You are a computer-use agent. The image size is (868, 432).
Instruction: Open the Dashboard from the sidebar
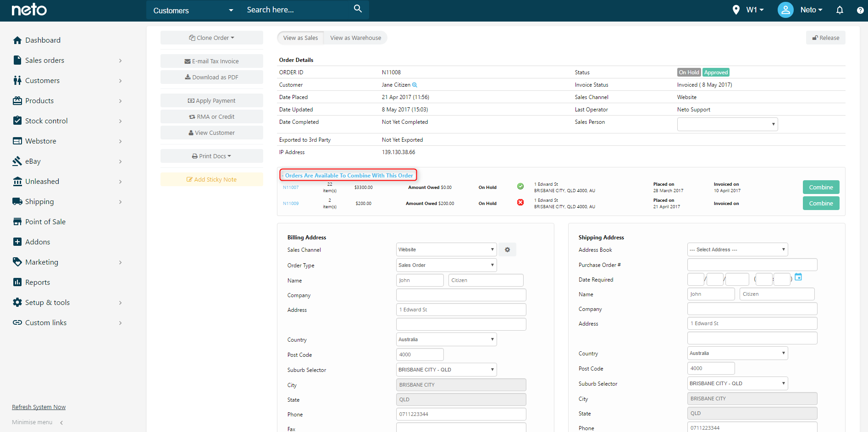(42, 40)
